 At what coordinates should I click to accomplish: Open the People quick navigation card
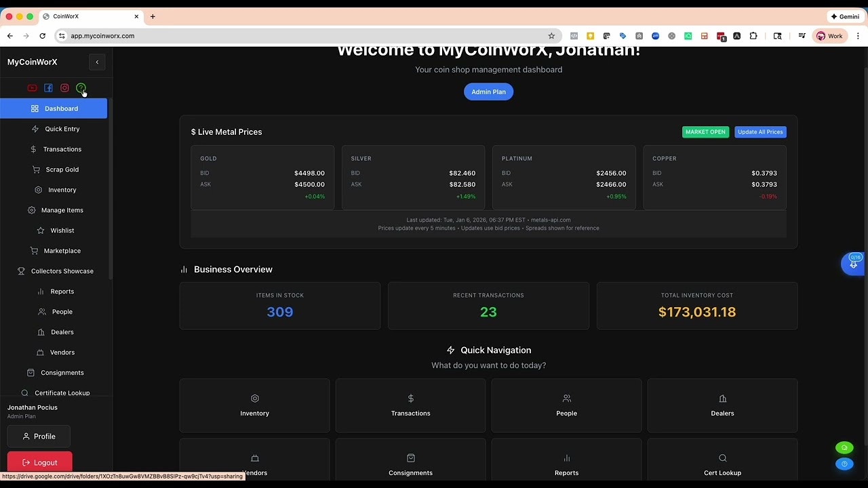tap(566, 405)
